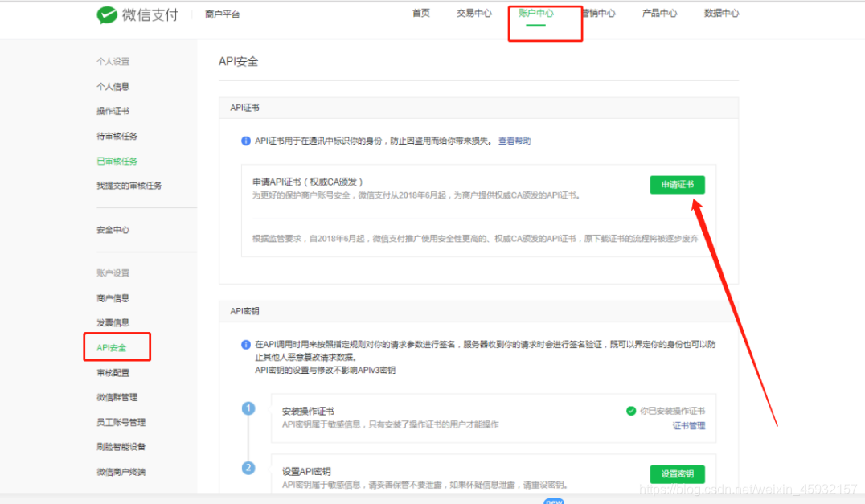Image resolution: width=865 pixels, height=504 pixels.
Task: Open 刷脸智能设备 in the sidebar
Action: point(121,447)
